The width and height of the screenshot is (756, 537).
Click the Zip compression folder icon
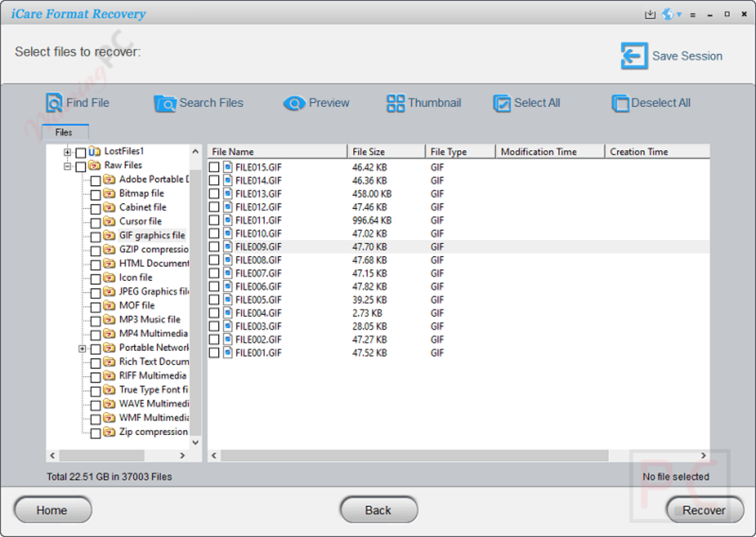[x=109, y=432]
